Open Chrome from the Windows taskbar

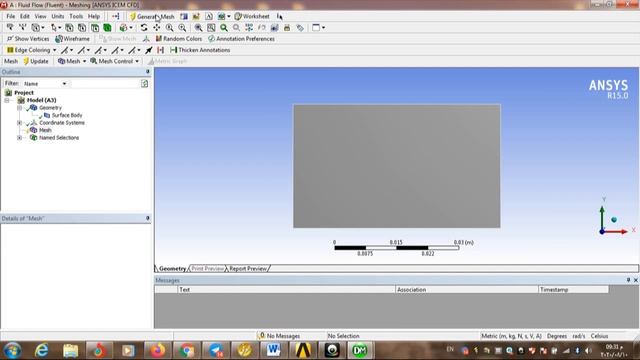pos(187,351)
